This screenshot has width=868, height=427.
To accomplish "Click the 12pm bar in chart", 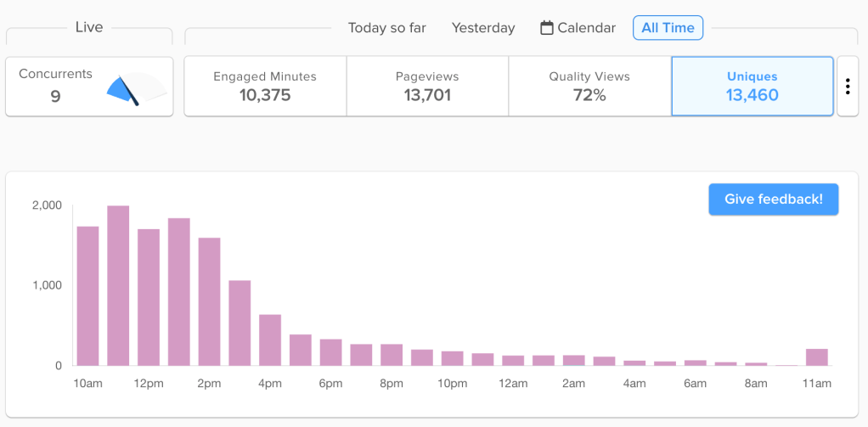I will (x=149, y=297).
